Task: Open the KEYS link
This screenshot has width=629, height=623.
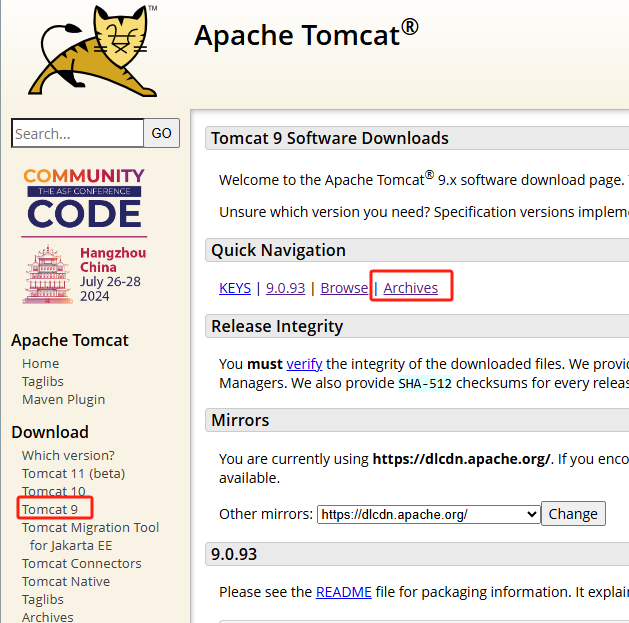Action: point(235,288)
